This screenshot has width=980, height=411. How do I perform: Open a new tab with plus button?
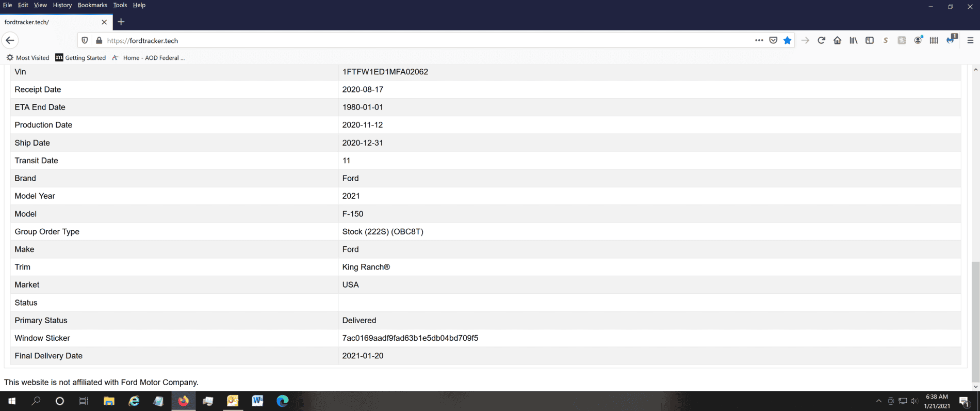(121, 22)
